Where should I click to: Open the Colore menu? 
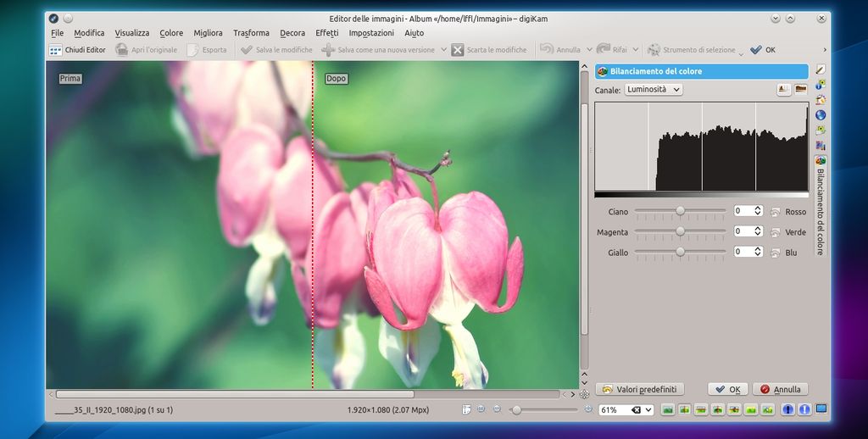pyautogui.click(x=171, y=33)
